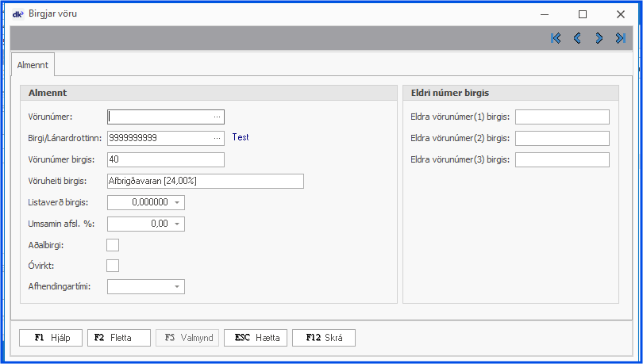The width and height of the screenshot is (643, 364).
Task: Open lookup ellipsis in Birgi/Lánardrottinn field
Action: [x=217, y=138]
